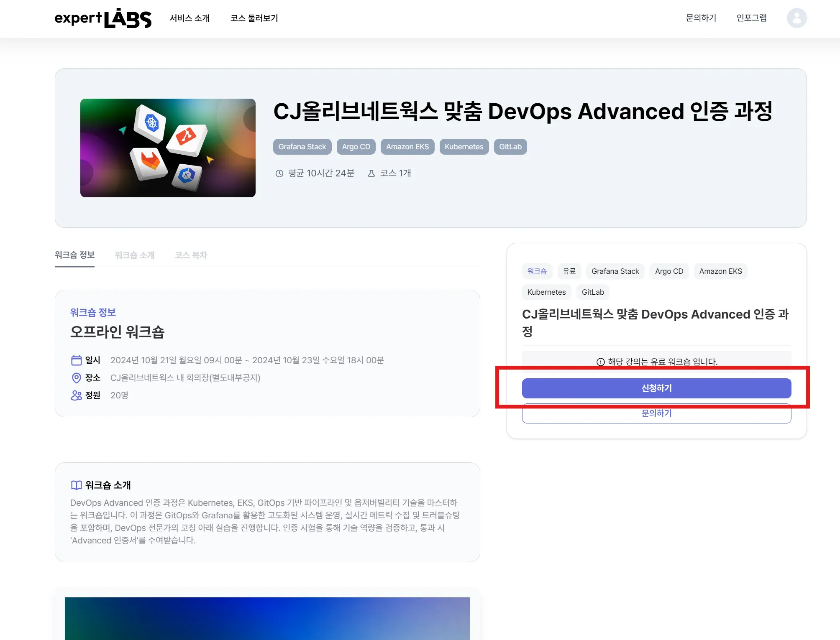The image size is (840, 640).
Task: Click the people icon next to 정원
Action: pos(76,395)
